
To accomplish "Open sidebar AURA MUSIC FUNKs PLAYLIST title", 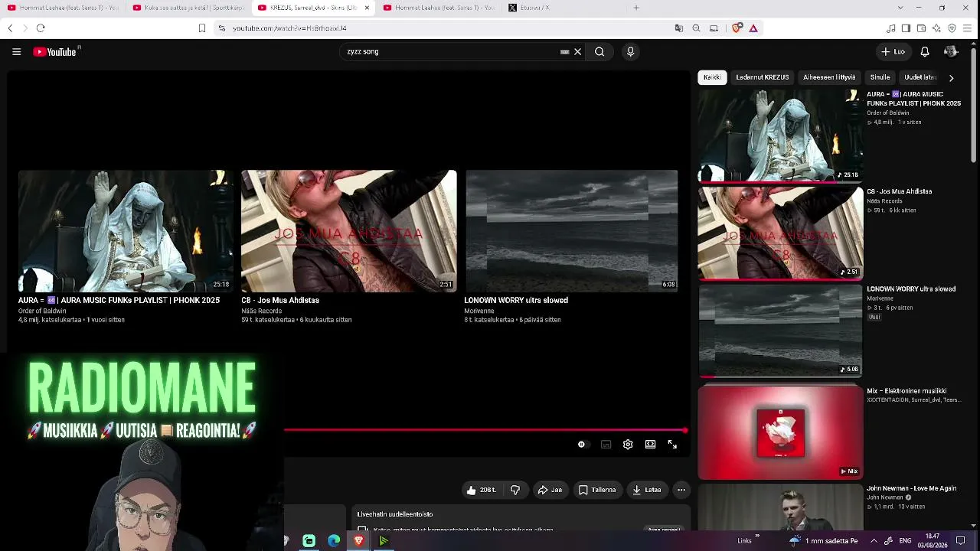I will (913, 99).
